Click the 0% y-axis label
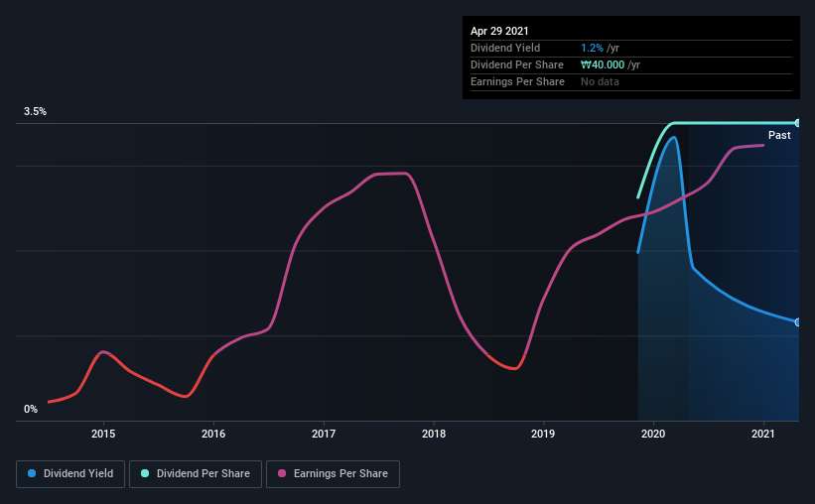Viewport: 815px width, 504px height. pyautogui.click(x=31, y=409)
